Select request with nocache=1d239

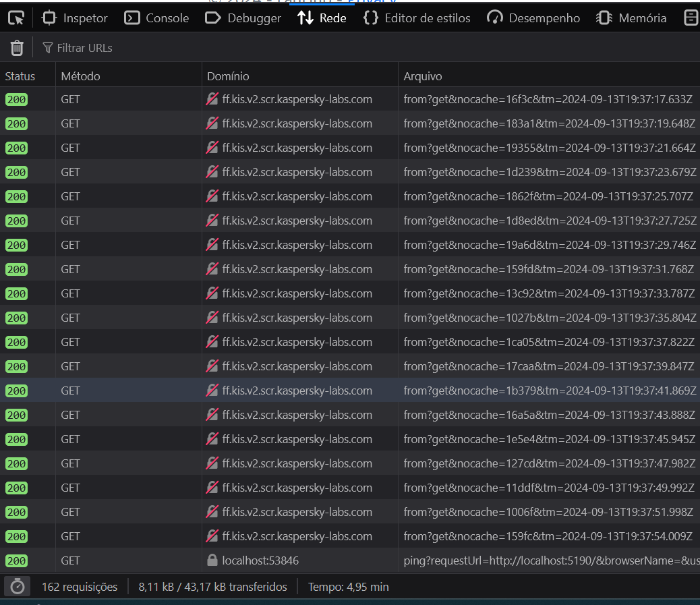[x=350, y=172]
